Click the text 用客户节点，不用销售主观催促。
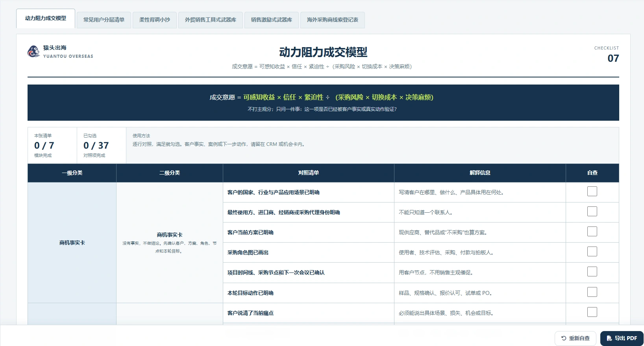 (x=437, y=272)
